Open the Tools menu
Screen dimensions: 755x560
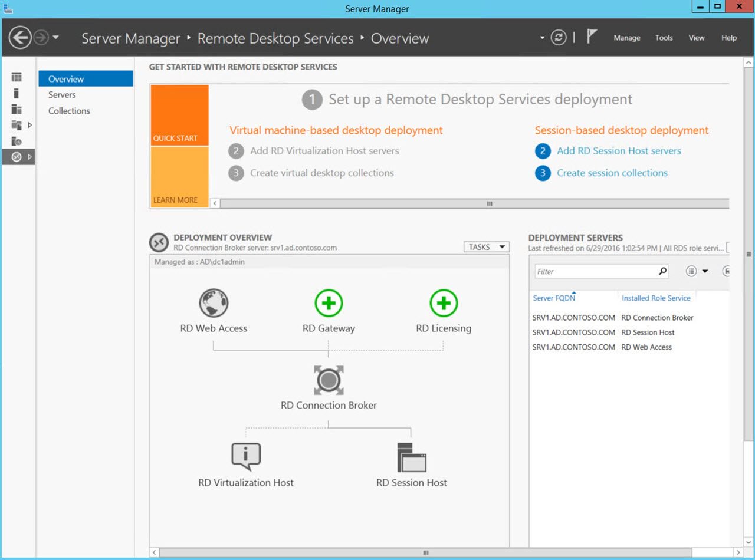(664, 38)
